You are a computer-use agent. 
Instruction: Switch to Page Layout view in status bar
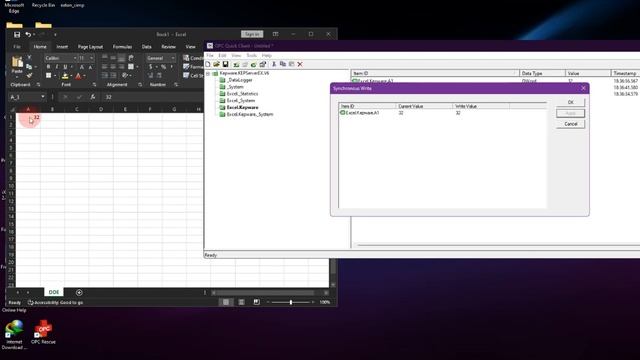pos(241,302)
